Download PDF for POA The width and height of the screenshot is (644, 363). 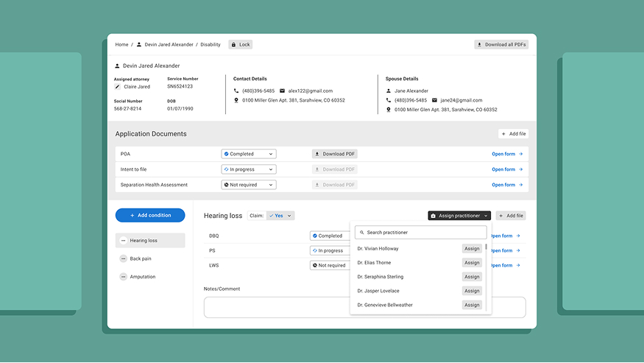(x=335, y=154)
